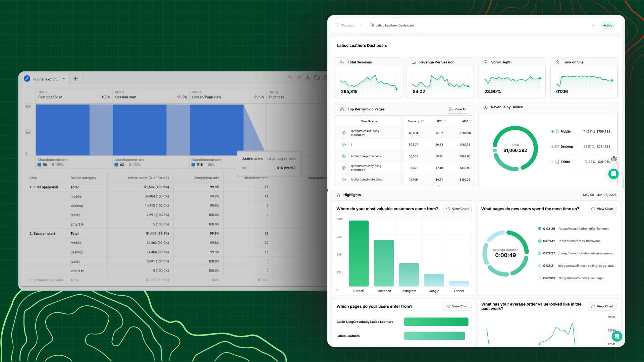The image size is (644, 362).
Task: Click the dashboard chart icon in breadcrumb
Action: coord(372,25)
